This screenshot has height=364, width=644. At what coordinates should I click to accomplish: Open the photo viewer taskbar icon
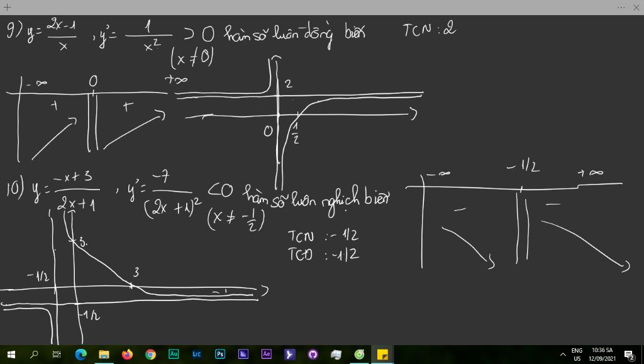(x=336, y=354)
